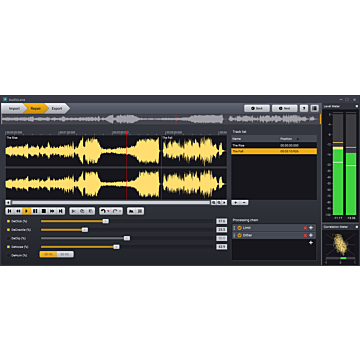Remove the Limit effect with red X

tap(305, 228)
